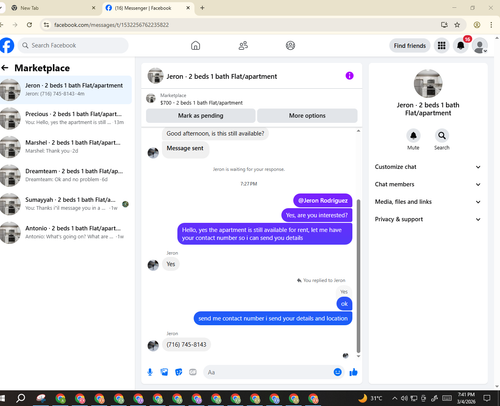Open the Jeron conversation in the list
This screenshot has height=406, width=500.
66,90
